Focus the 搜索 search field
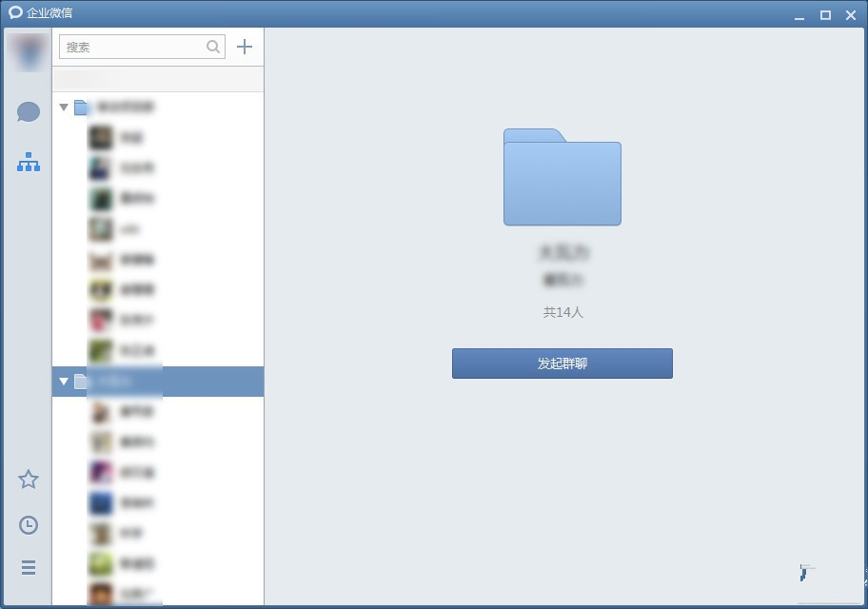 coord(142,47)
